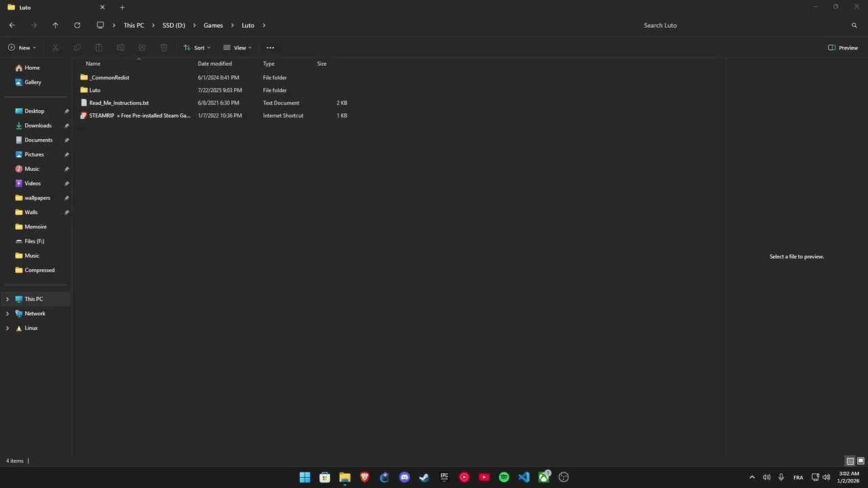Screen dimensions: 868x488
Task: Open Xbox app from taskbar
Action: (x=544, y=477)
